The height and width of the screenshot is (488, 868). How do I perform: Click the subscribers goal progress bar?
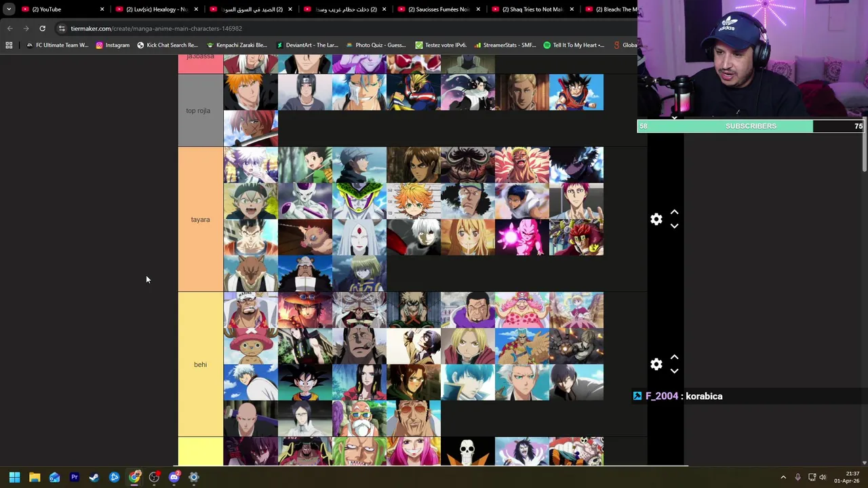point(751,126)
